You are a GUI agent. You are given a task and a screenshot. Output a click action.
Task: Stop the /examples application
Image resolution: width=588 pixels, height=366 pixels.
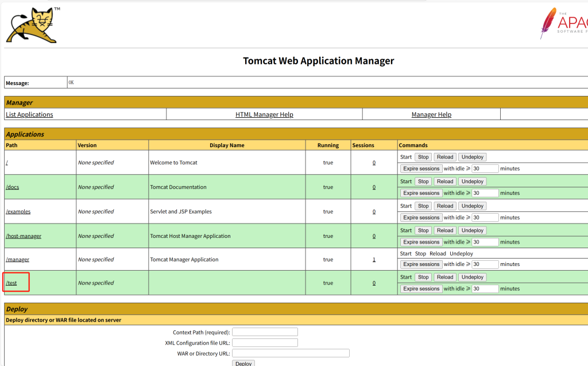click(x=423, y=206)
